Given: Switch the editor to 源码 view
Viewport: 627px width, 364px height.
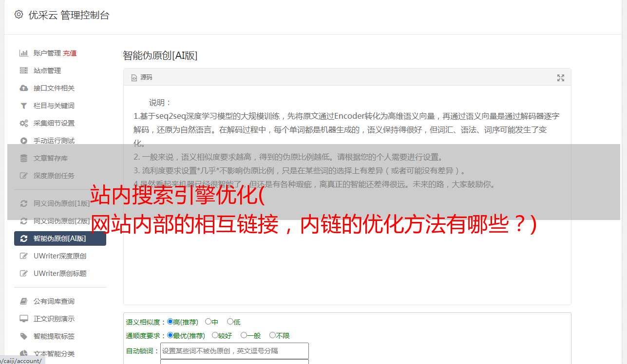Looking at the screenshot, I should tap(142, 77).
